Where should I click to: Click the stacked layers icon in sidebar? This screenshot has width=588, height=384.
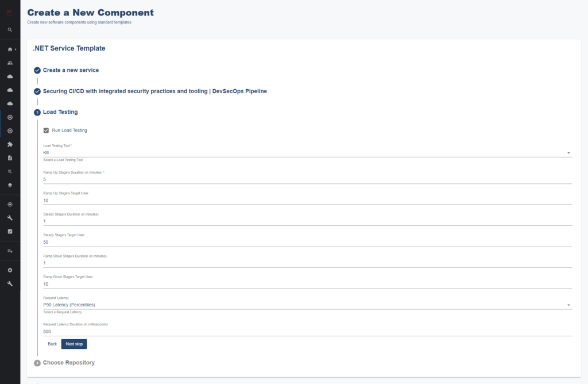click(x=10, y=185)
